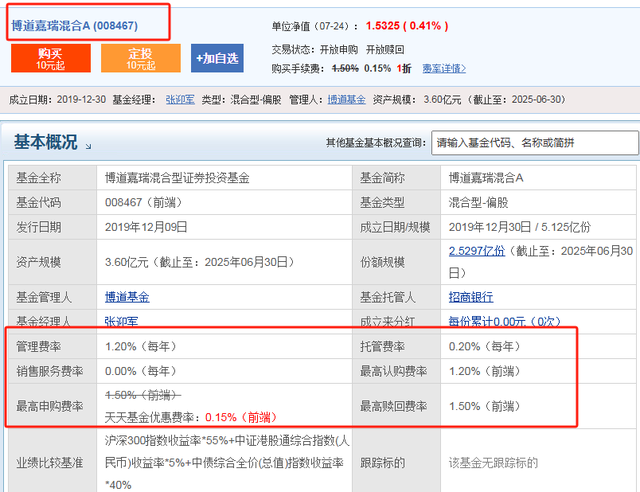Select the 1.20%（每年）management fee cell

[224, 346]
